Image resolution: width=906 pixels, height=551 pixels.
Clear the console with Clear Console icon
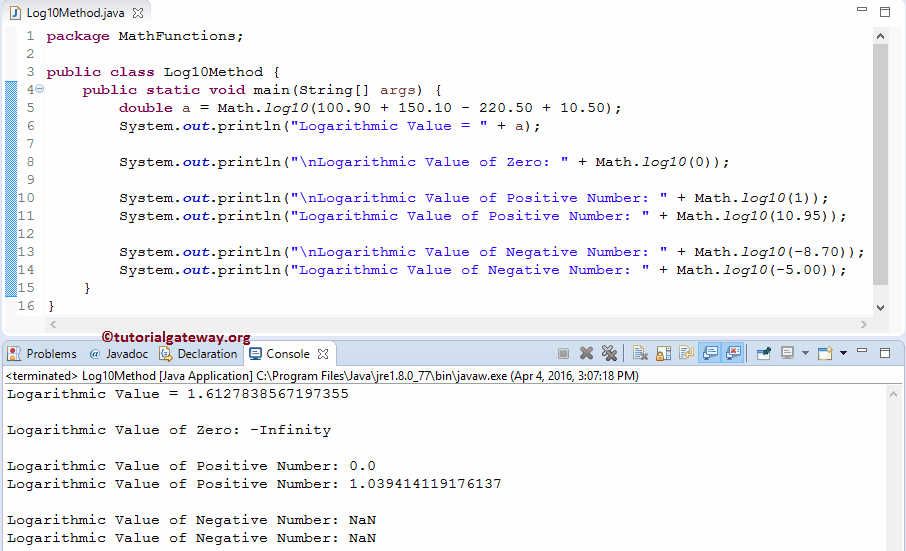pyautogui.click(x=640, y=353)
